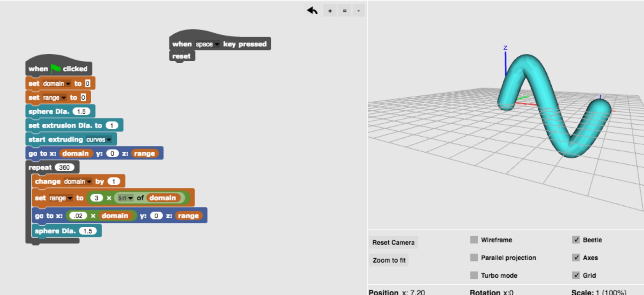Click the Zoom to fit button
The width and height of the screenshot is (644, 295).
[389, 260]
